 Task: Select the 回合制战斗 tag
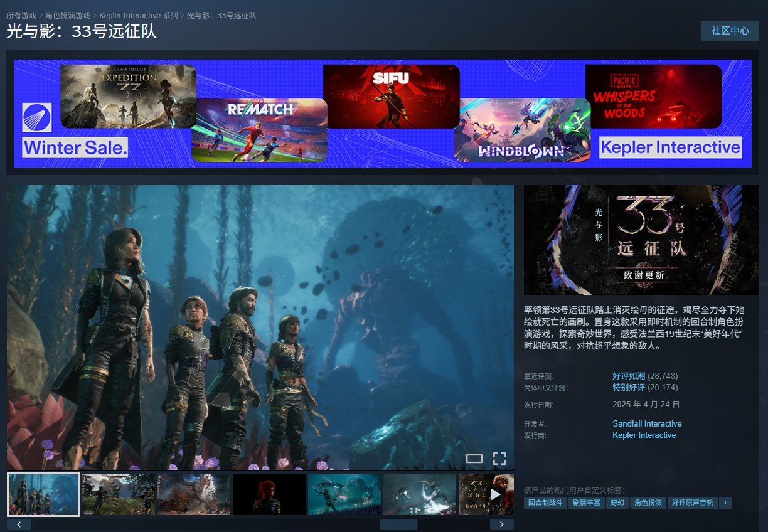545,503
